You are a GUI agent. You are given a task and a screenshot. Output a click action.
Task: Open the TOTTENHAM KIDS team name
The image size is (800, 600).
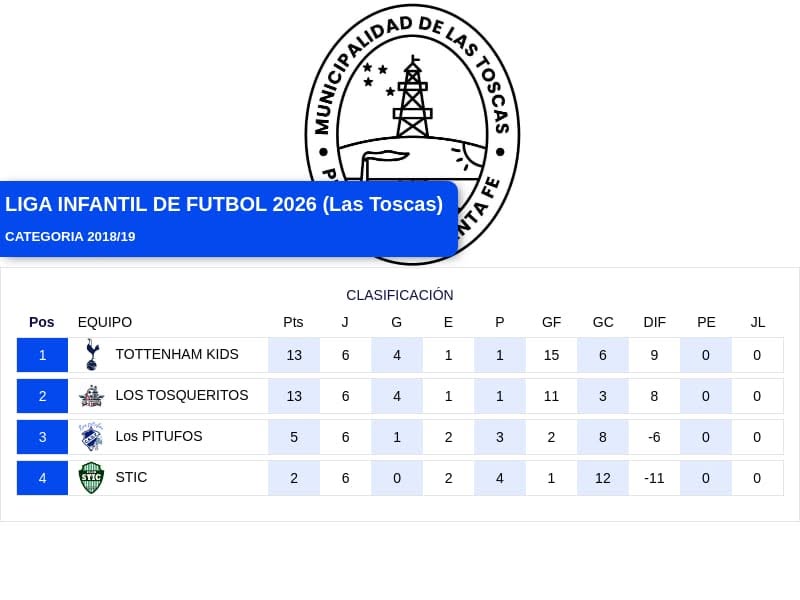pos(177,354)
